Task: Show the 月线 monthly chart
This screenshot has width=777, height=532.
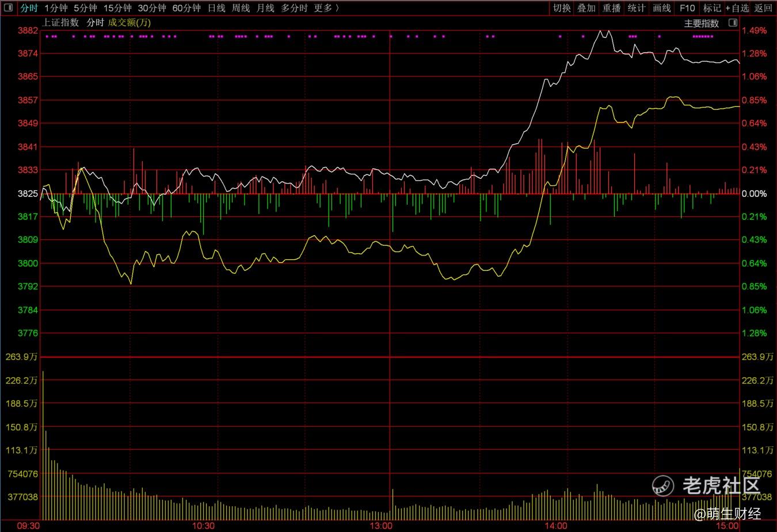Action: pyautogui.click(x=265, y=8)
